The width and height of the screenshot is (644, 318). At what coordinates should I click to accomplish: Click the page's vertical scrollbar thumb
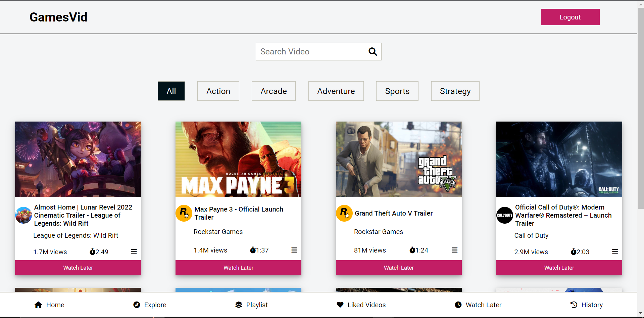tap(641, 108)
